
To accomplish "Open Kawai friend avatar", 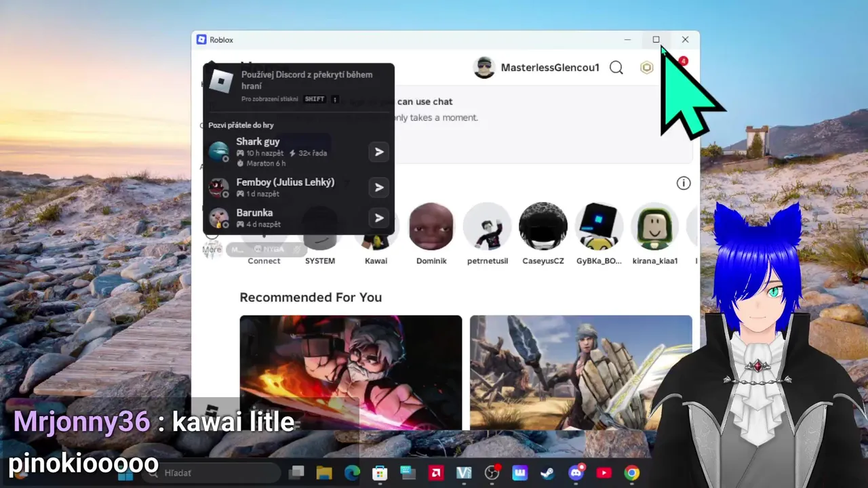I will 376,234.
